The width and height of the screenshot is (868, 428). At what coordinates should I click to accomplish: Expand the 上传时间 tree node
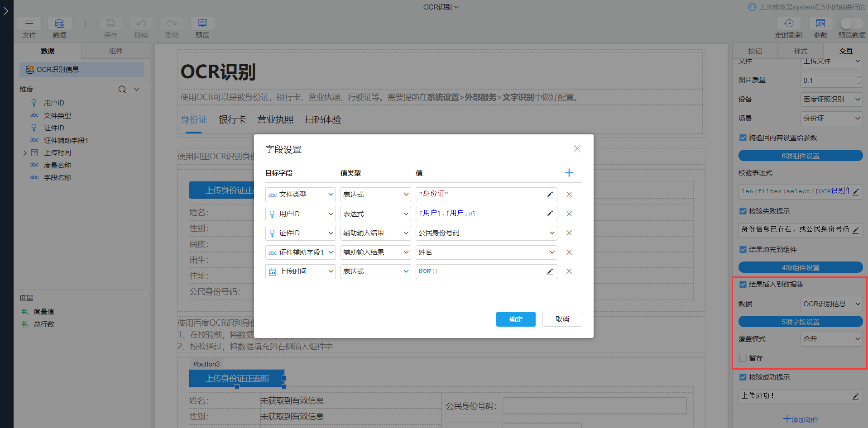(25, 152)
